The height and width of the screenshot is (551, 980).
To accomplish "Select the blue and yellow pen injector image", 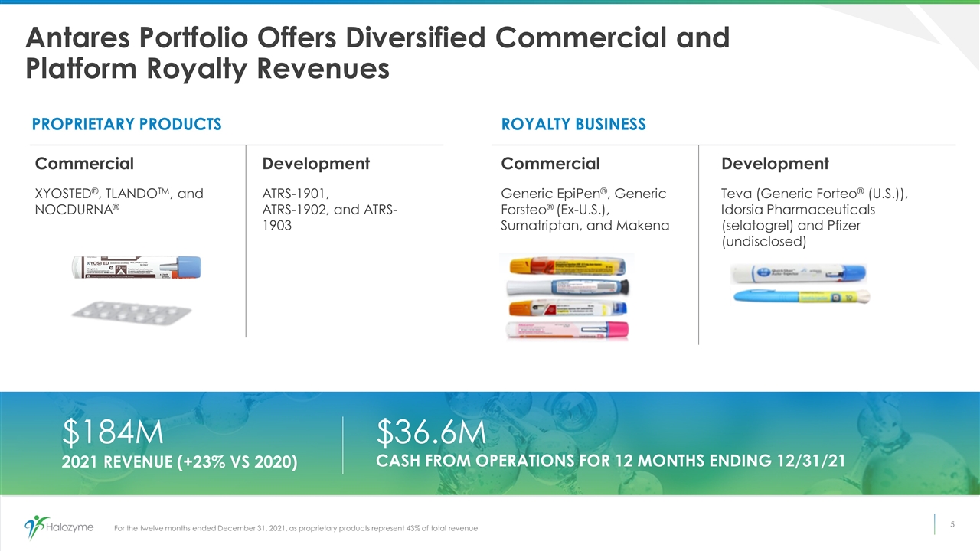I will [x=802, y=296].
